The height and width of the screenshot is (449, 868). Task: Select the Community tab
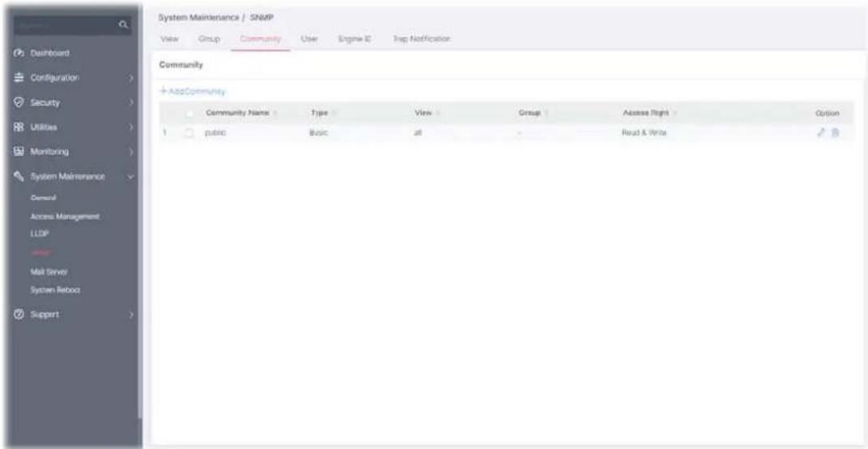pyautogui.click(x=261, y=40)
